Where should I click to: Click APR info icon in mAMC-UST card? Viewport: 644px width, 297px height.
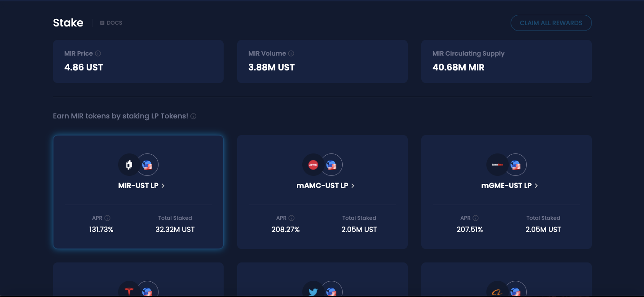click(291, 218)
